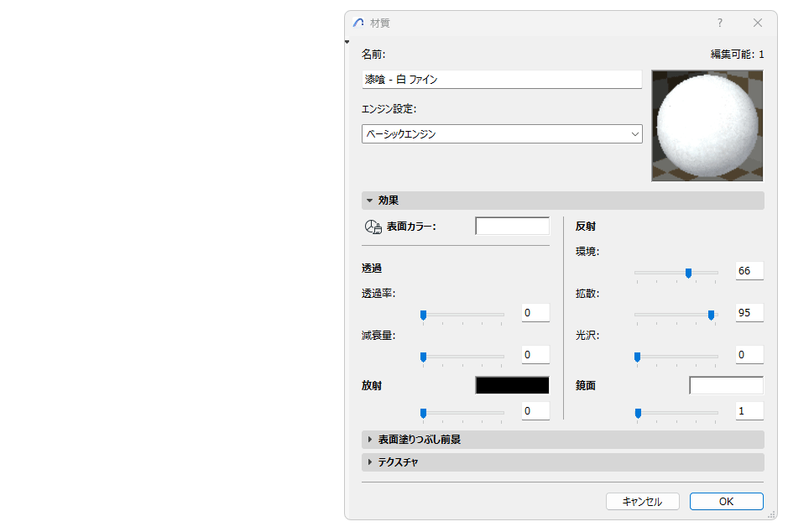Click the white 鏡面 specular color swatch
The image size is (788, 532).
pyautogui.click(x=726, y=385)
